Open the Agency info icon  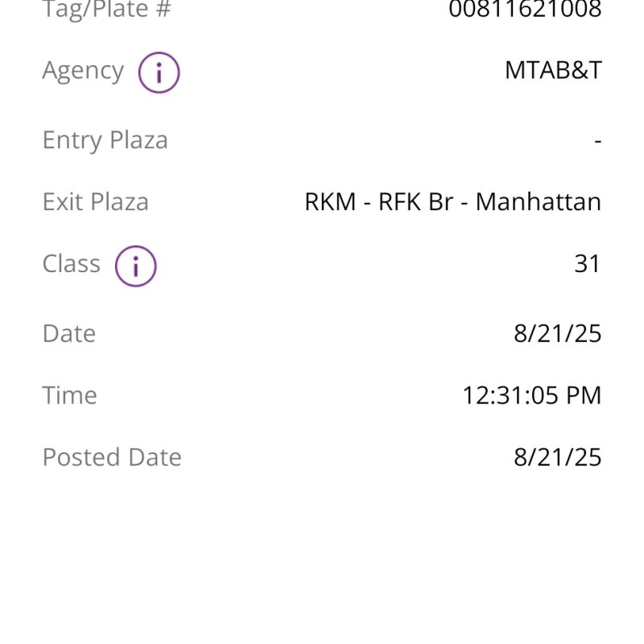point(159,72)
